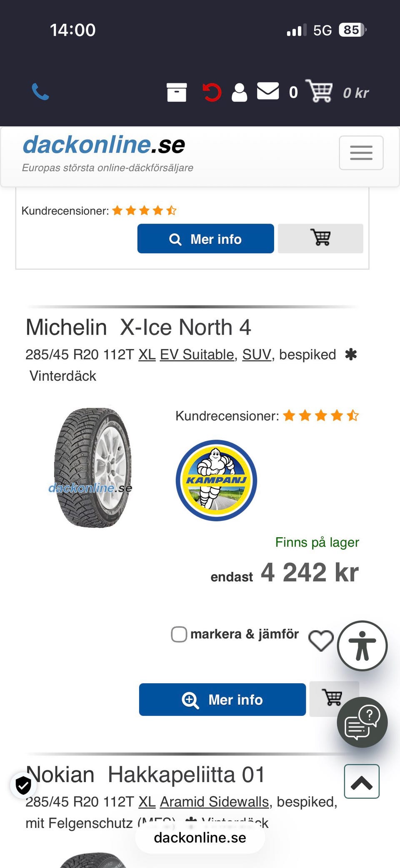Image resolution: width=400 pixels, height=868 pixels.
Task: Open accessibility options round button
Action: click(362, 646)
